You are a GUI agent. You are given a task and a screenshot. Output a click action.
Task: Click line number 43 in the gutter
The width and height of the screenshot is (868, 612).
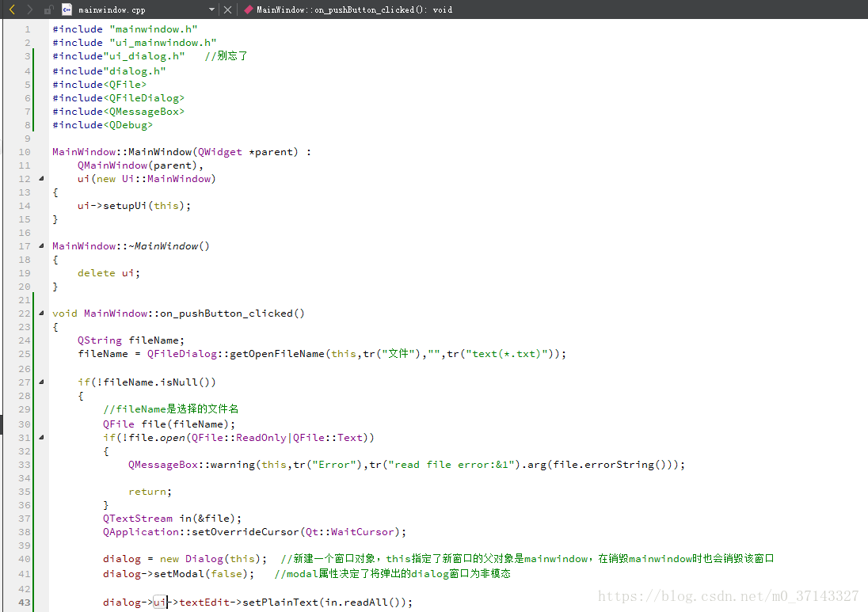click(x=25, y=602)
